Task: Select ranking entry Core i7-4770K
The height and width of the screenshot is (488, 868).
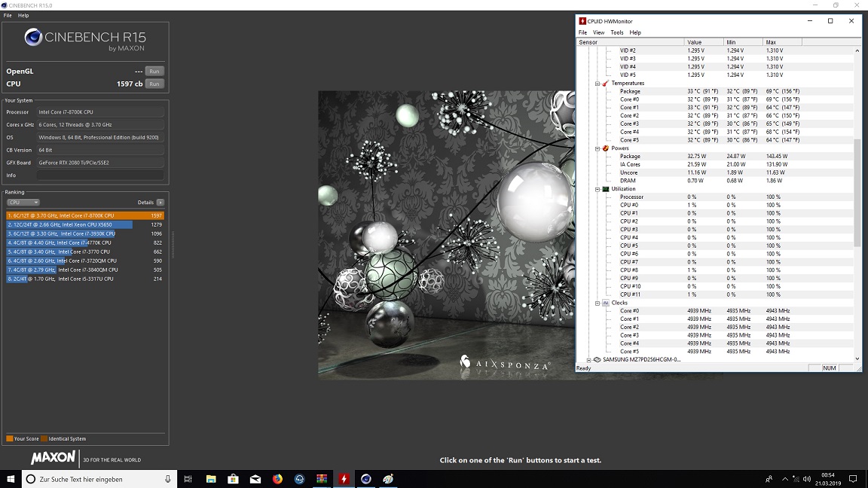Action: pyautogui.click(x=85, y=243)
